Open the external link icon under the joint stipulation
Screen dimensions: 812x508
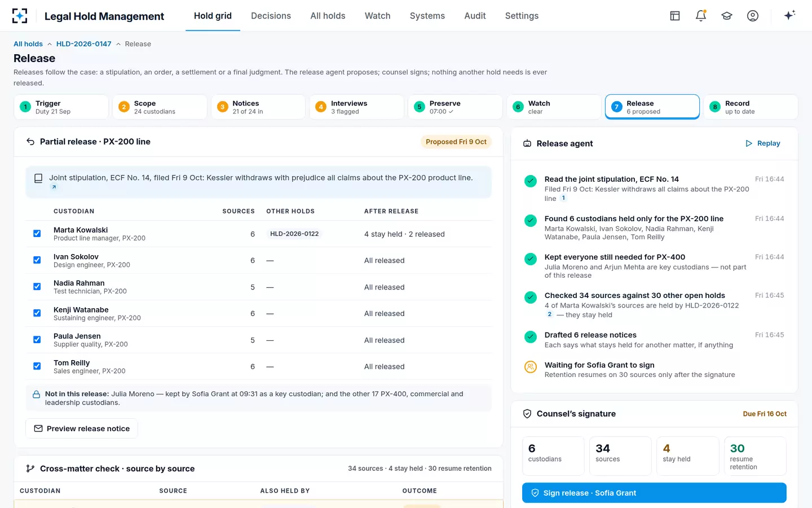coord(54,187)
